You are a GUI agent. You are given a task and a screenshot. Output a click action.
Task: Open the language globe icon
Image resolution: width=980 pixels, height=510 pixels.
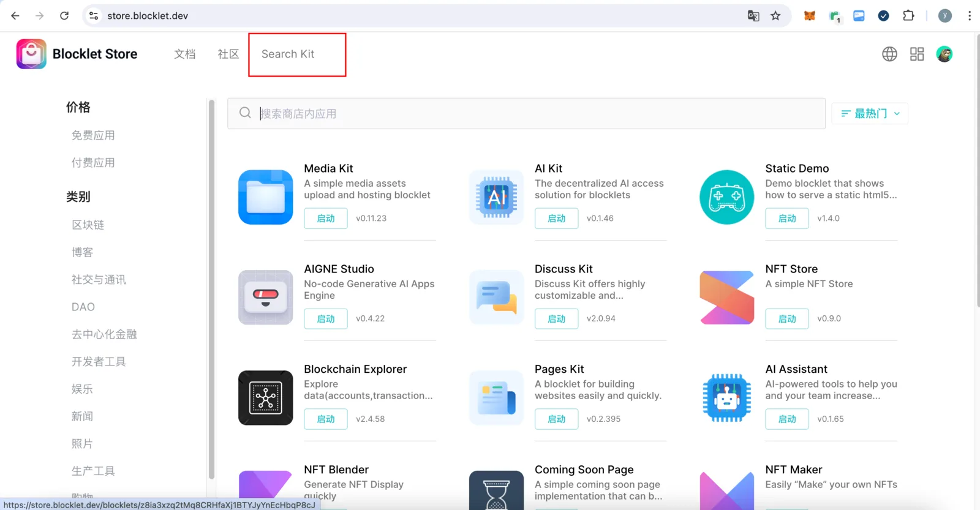pos(889,54)
